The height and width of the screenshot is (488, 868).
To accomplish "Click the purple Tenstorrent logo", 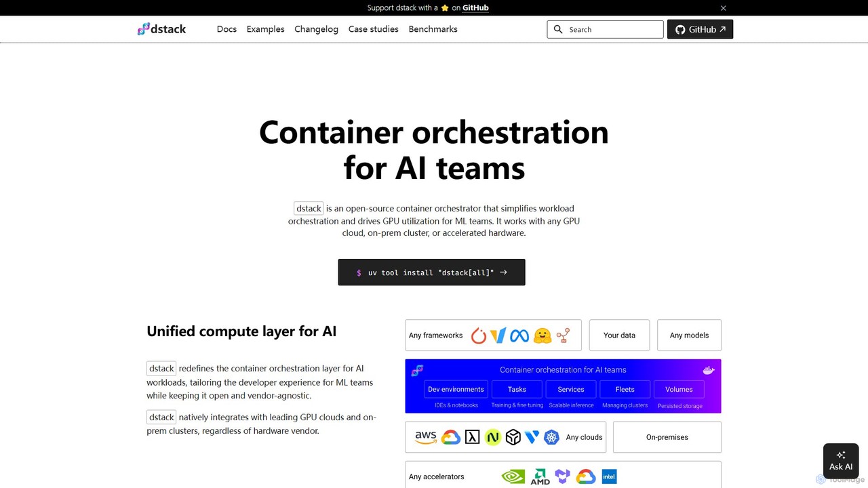I will [x=563, y=476].
